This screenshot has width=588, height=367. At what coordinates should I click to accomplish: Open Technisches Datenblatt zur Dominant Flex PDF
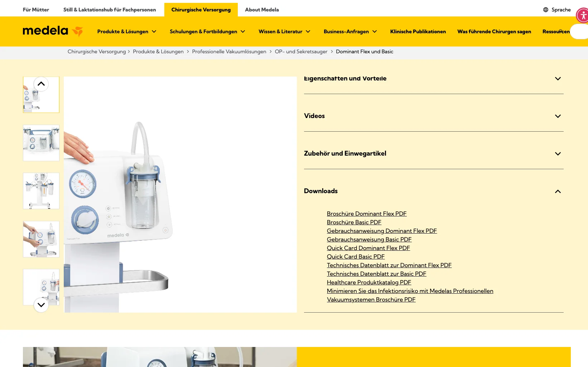coord(389,265)
